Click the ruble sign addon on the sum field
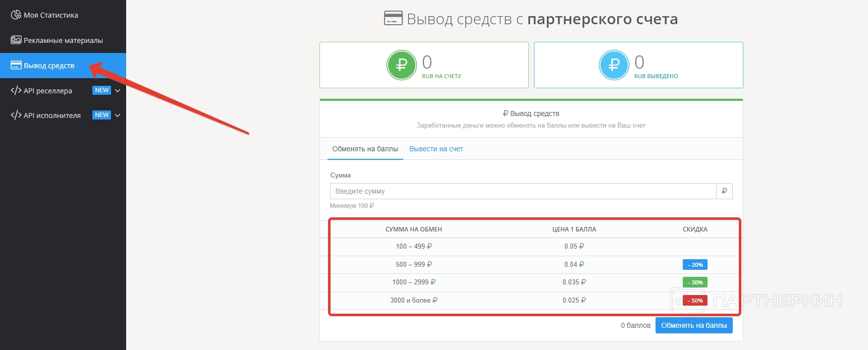This screenshot has width=868, height=350. point(724,191)
